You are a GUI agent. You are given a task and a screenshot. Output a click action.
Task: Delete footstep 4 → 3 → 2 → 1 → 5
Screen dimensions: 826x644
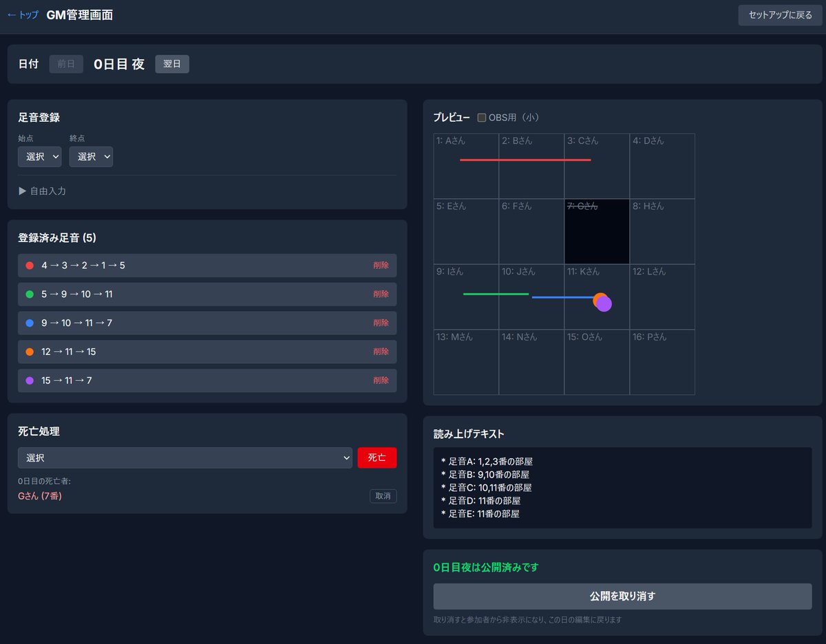point(381,266)
